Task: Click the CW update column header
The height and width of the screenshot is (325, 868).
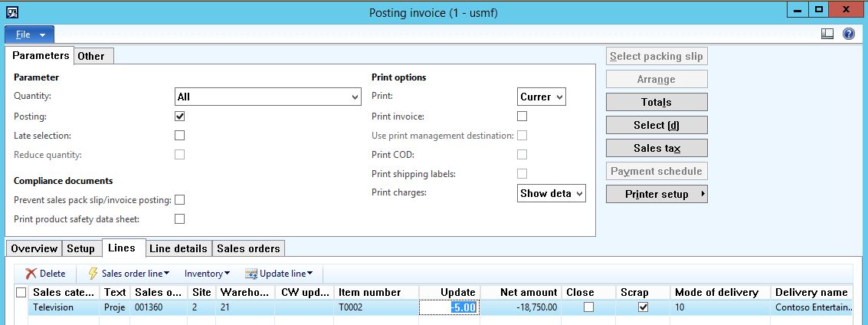Action: pos(304,292)
